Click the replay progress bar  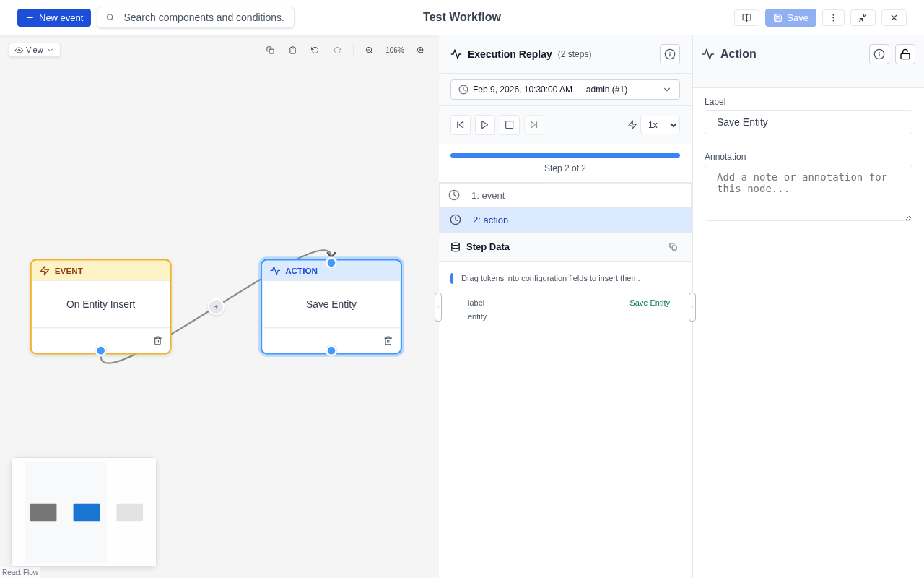[565, 155]
